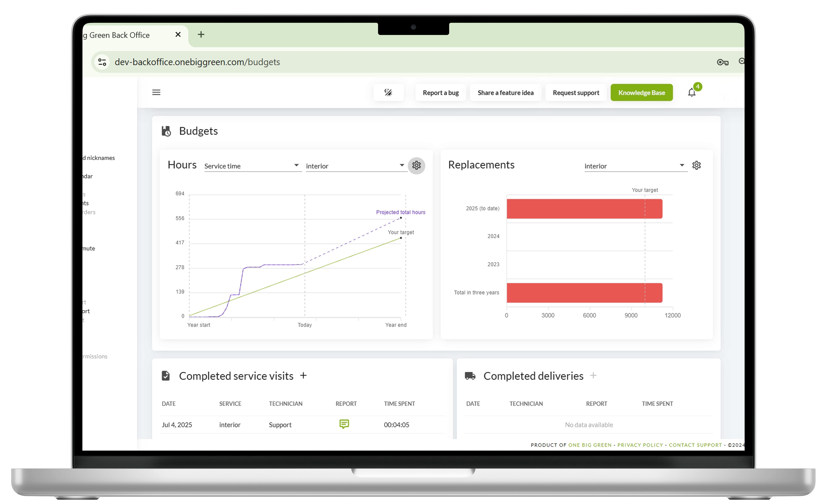Open the Knowledge Base

click(642, 93)
